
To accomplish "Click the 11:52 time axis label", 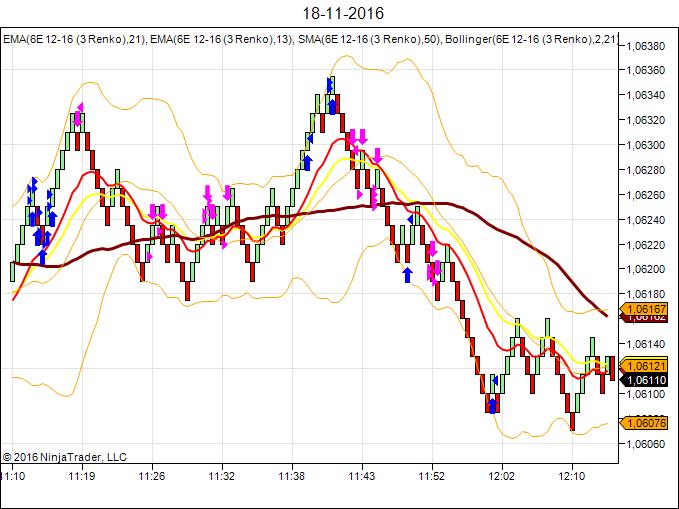I will (x=432, y=477).
